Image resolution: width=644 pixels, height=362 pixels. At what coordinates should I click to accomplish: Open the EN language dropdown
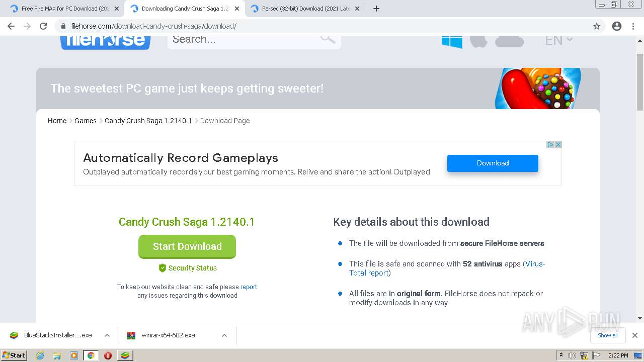[x=559, y=41]
